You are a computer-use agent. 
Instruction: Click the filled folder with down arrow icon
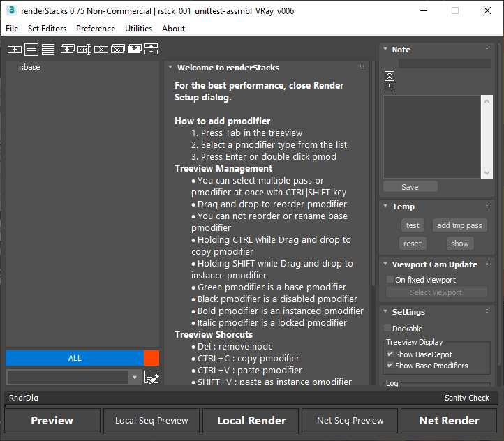coord(134,49)
